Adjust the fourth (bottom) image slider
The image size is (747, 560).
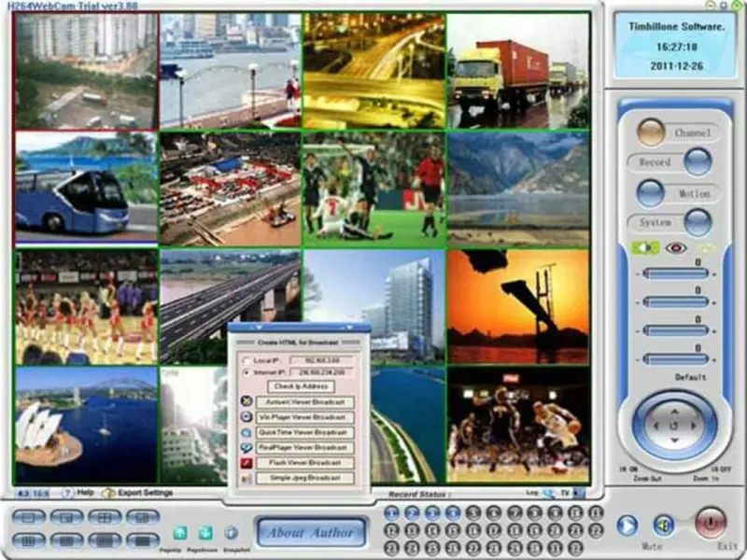[675, 359]
